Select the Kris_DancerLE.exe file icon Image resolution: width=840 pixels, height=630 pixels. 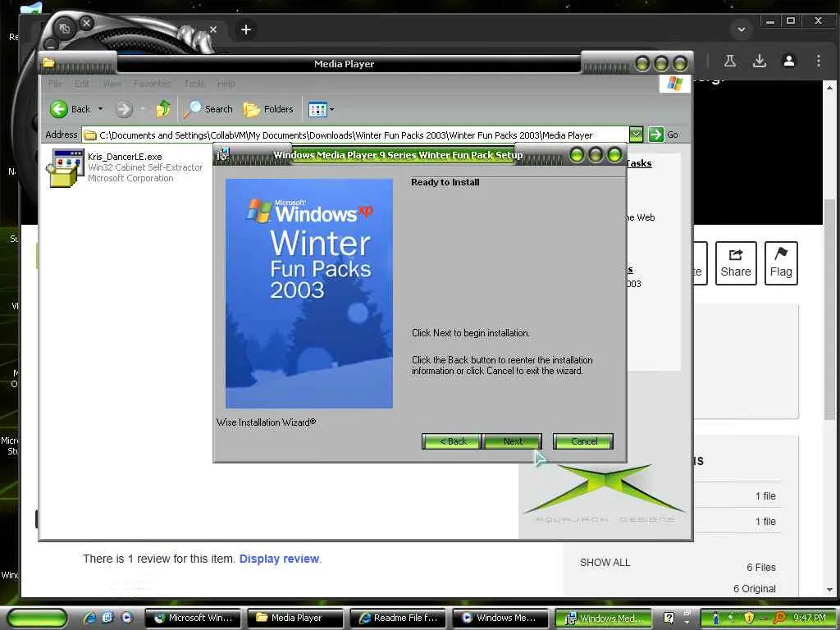[x=66, y=167]
